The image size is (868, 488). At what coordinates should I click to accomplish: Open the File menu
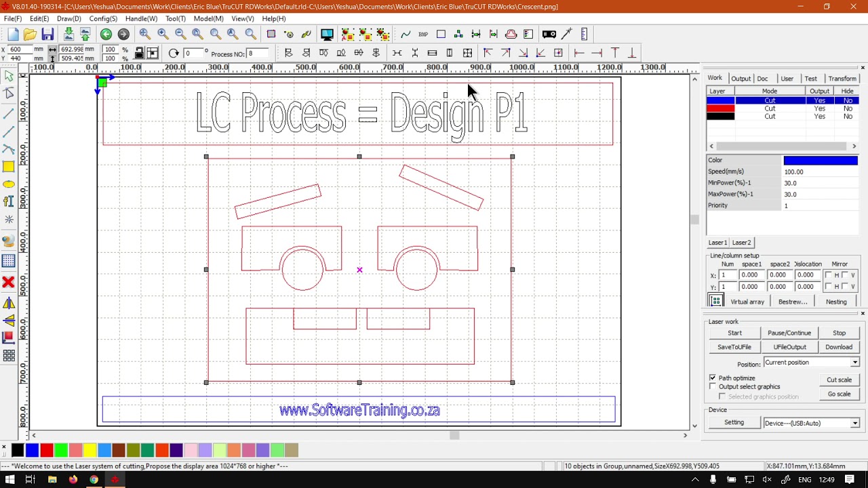13,19
